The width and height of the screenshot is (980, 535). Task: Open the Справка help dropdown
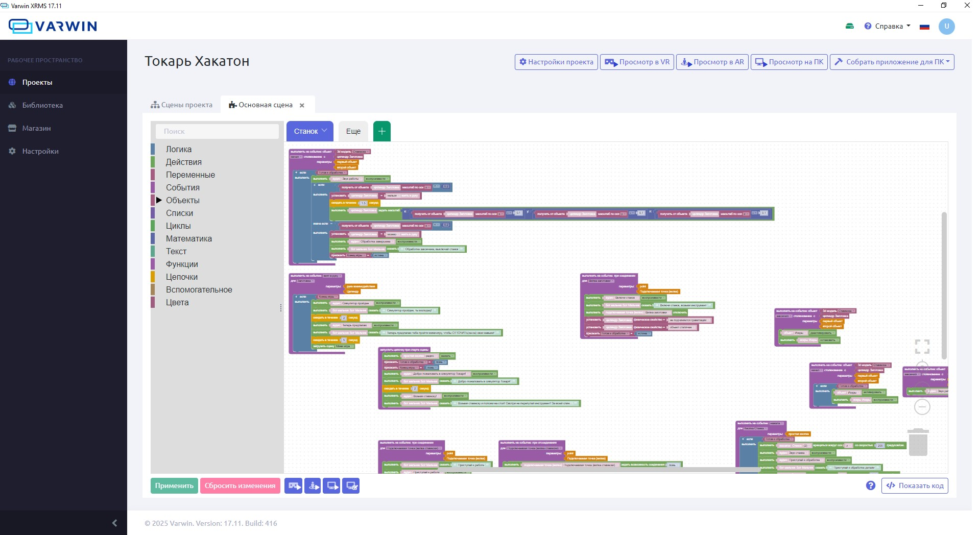tap(888, 26)
